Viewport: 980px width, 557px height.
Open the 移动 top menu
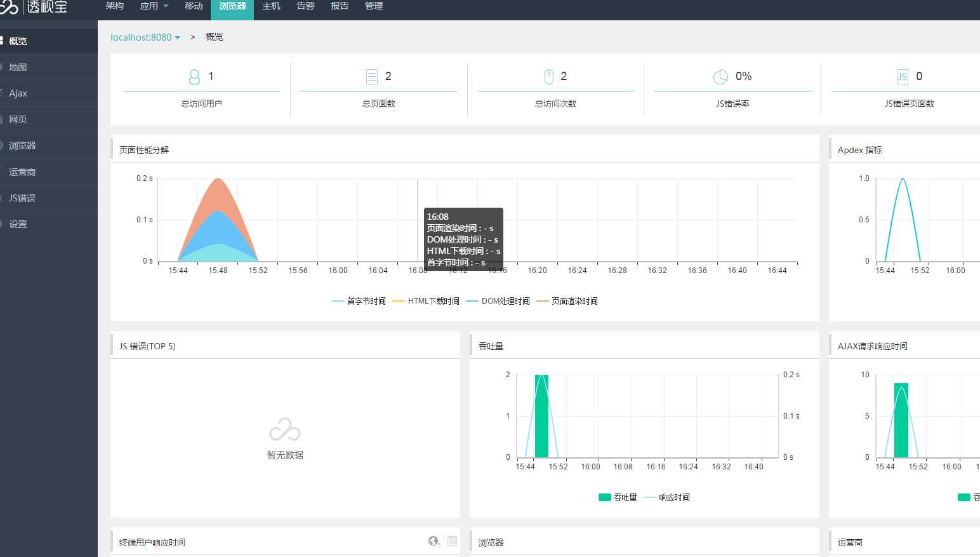click(x=194, y=6)
